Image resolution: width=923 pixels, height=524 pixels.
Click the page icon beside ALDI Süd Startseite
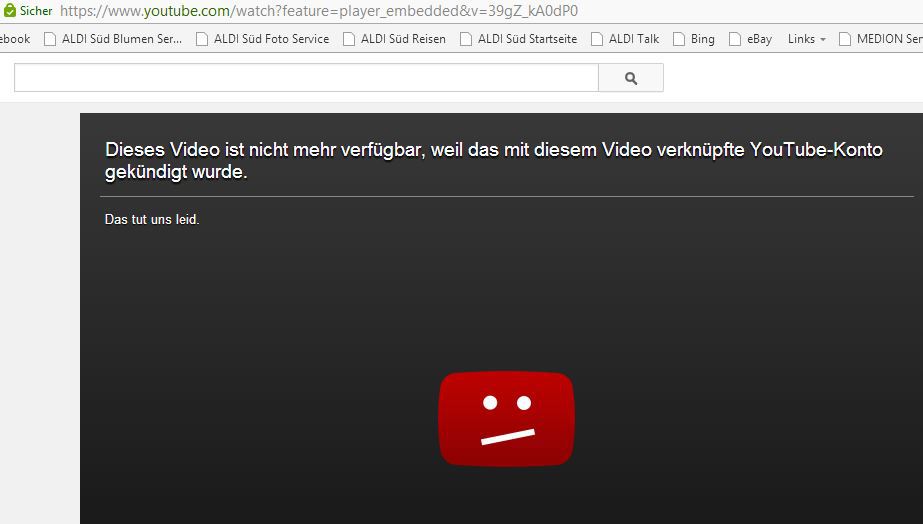pyautogui.click(x=466, y=39)
